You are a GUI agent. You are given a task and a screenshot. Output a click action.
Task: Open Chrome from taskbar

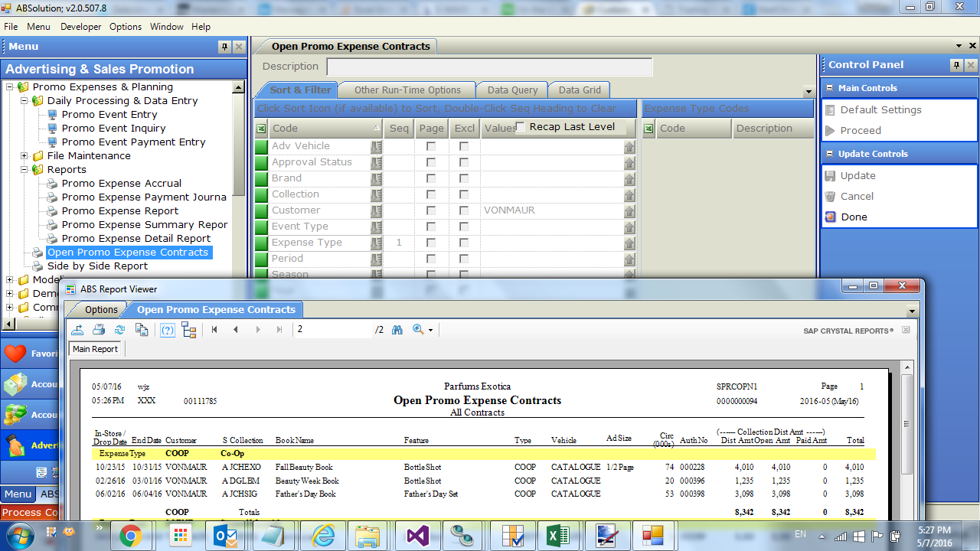(x=132, y=536)
